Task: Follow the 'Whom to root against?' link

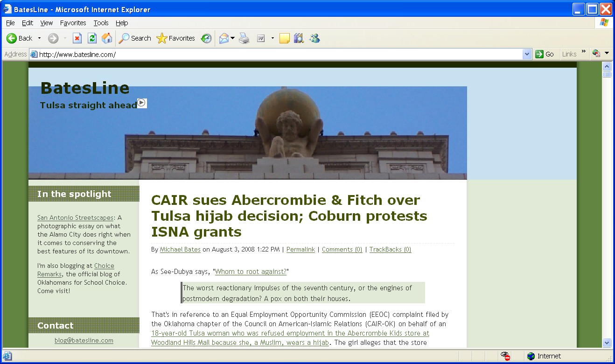Action: pos(251,272)
